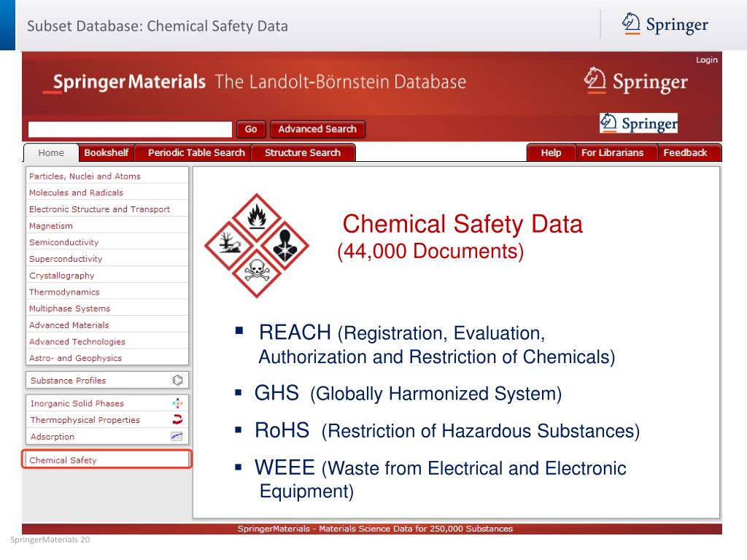Go to Inorganic Solid Phases

point(77,403)
